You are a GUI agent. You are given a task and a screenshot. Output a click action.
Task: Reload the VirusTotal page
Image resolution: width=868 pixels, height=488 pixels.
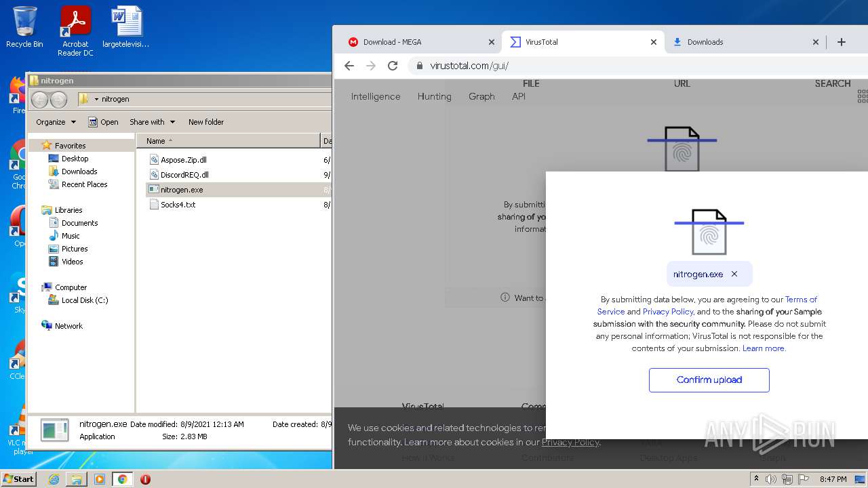[393, 66]
